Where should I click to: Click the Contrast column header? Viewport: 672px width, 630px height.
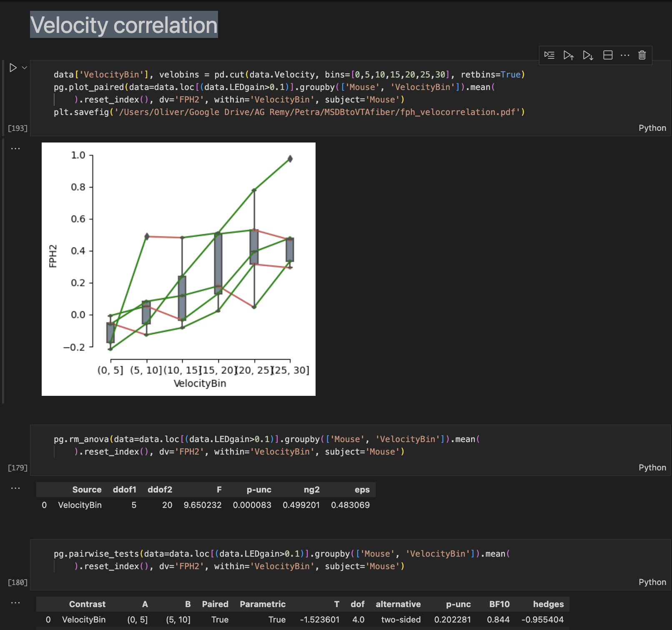(87, 604)
